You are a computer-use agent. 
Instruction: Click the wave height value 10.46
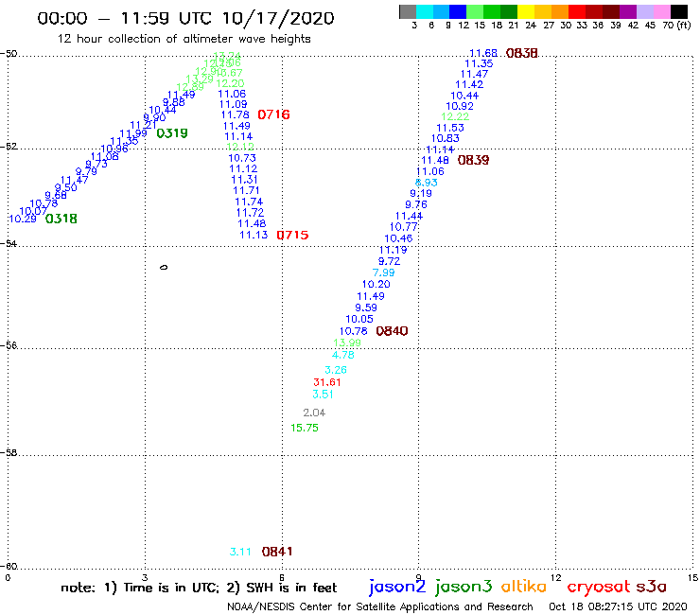[398, 238]
